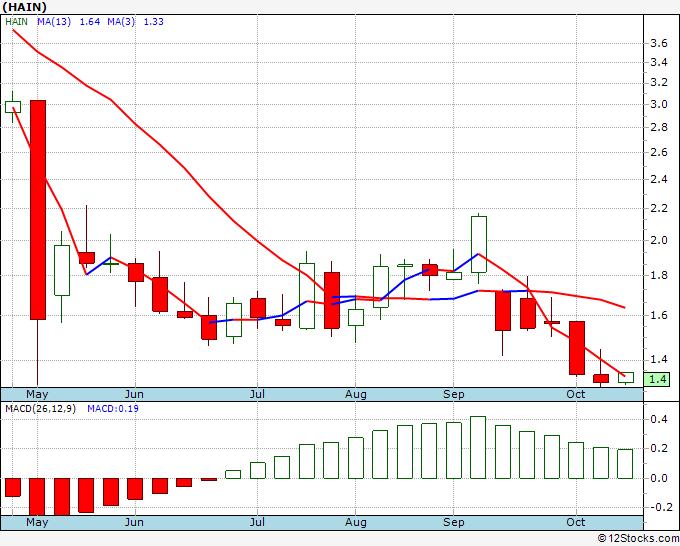Click the MA(3) value 1.33
The image size is (680, 546).
click(154, 22)
